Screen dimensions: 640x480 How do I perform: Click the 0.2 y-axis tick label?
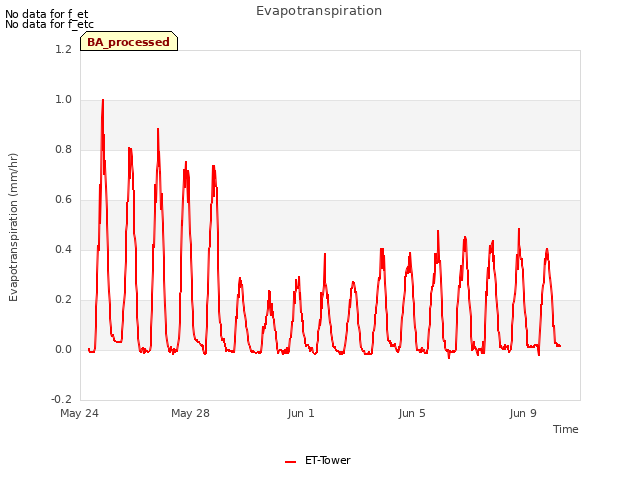tap(63, 299)
